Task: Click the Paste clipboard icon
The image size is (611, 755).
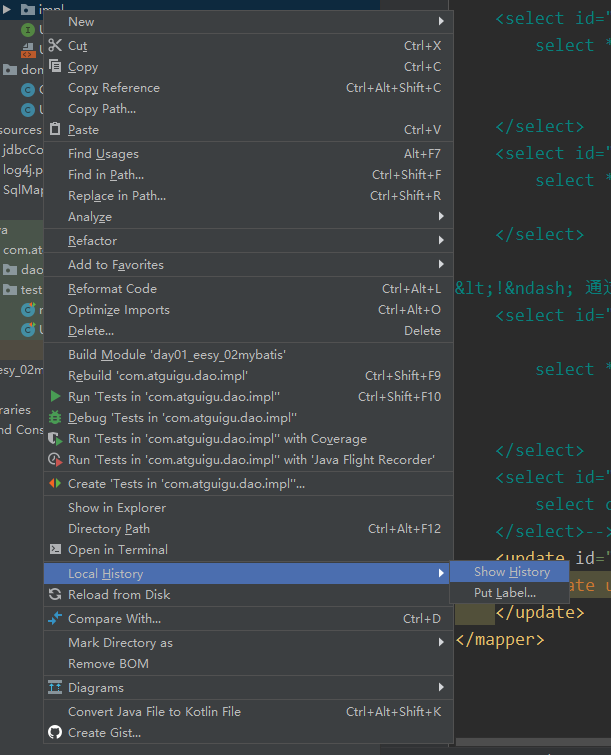Action: coord(55,130)
